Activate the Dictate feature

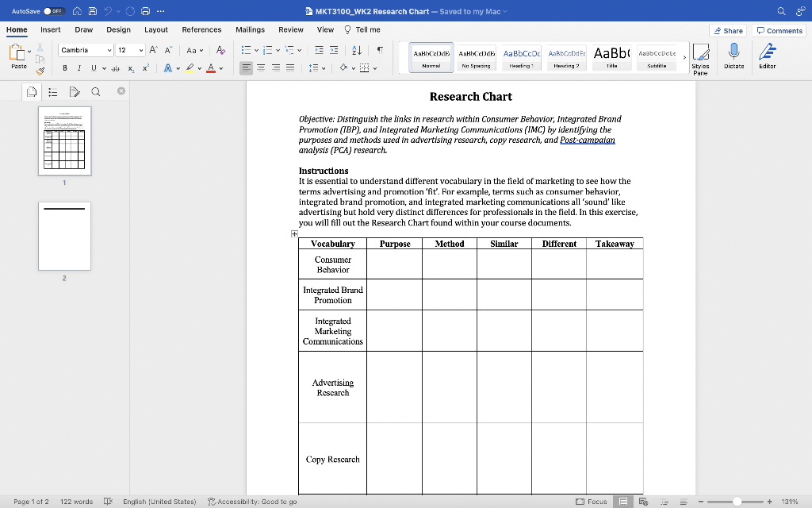pyautogui.click(x=733, y=56)
